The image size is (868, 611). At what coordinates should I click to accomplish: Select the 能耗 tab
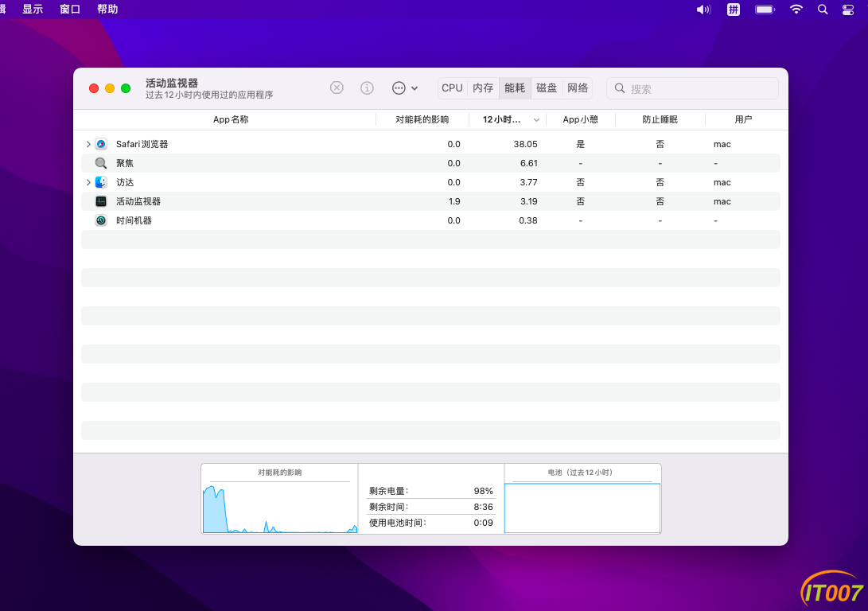[515, 88]
